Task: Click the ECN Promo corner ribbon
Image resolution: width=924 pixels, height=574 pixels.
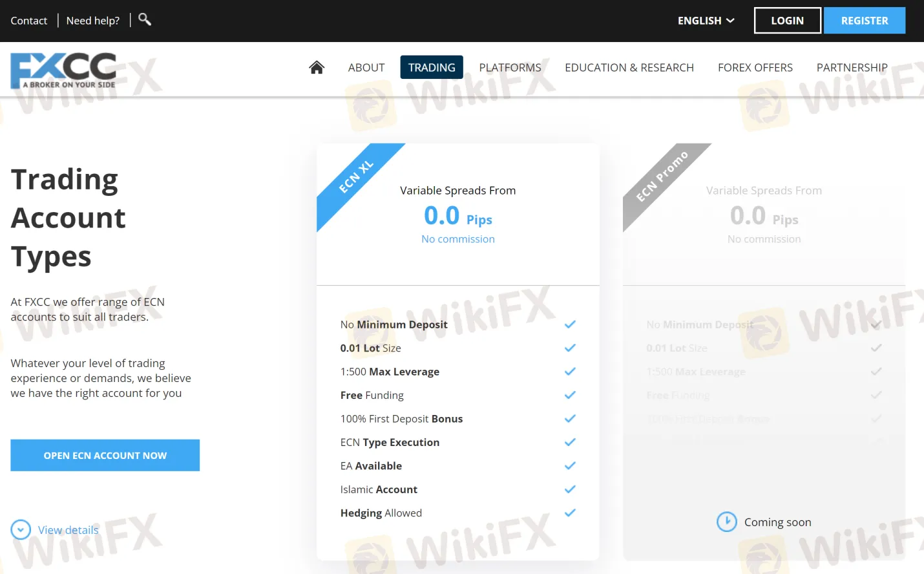Action: 662,176
